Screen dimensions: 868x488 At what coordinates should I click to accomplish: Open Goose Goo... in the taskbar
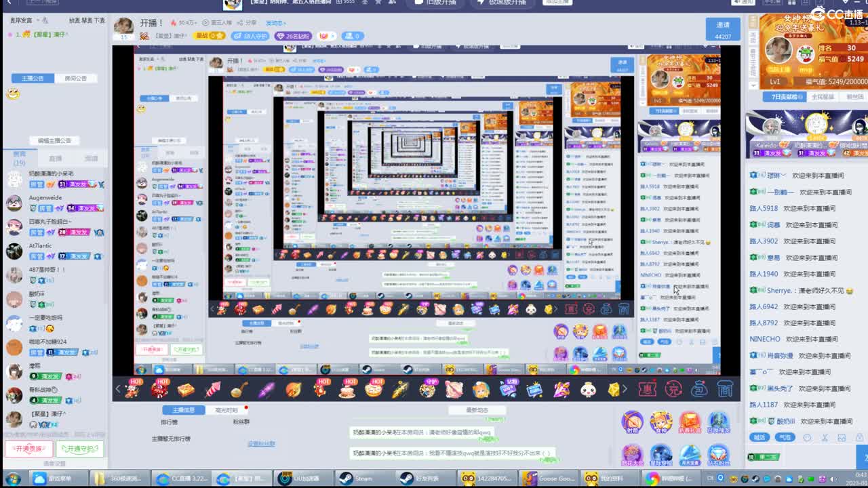coord(548,479)
